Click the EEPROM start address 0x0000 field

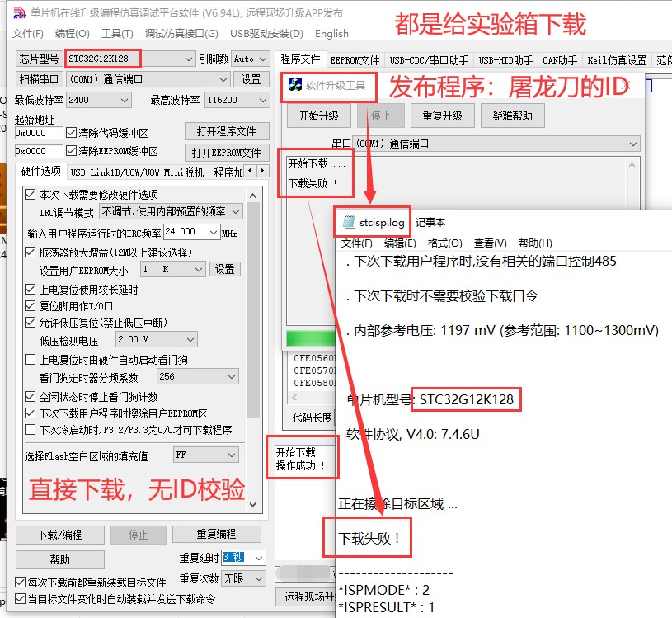pos(39,151)
